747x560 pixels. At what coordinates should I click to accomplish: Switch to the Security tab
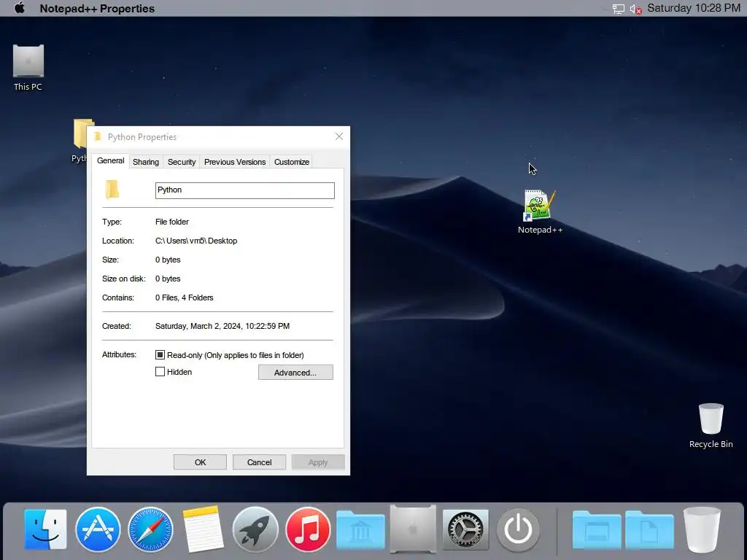(x=182, y=162)
